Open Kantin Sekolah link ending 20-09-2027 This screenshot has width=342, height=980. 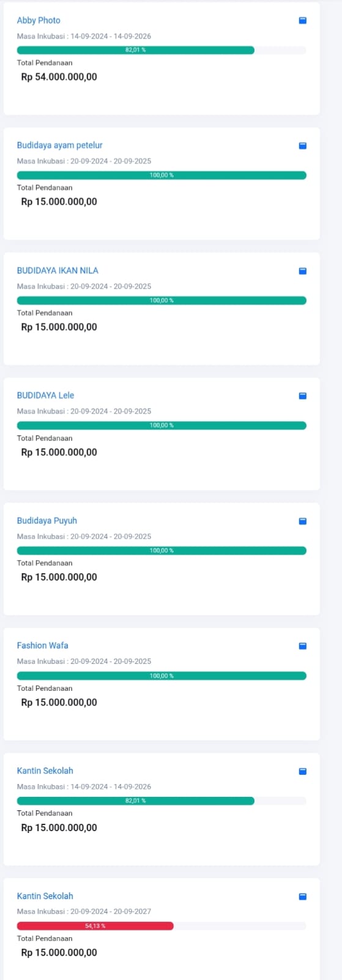coord(45,895)
